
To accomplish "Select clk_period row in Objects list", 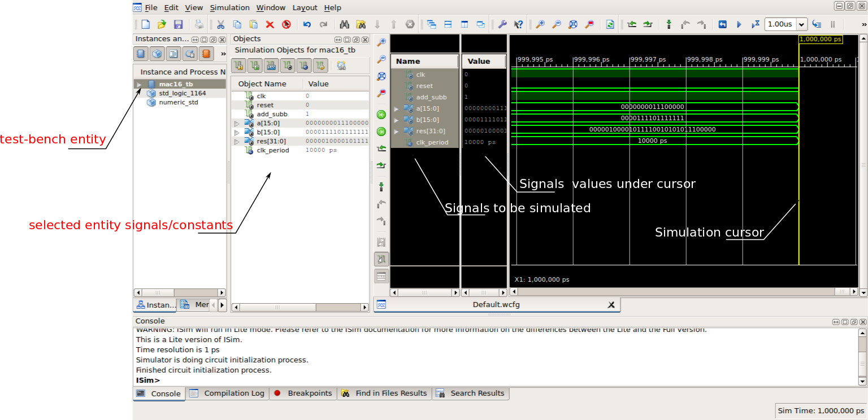I will coord(300,150).
